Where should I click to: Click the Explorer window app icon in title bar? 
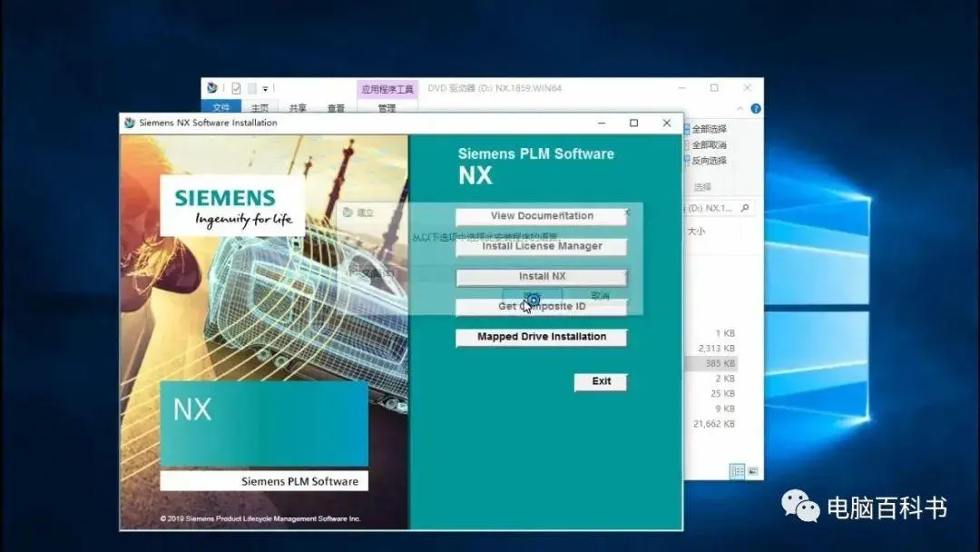[212, 87]
